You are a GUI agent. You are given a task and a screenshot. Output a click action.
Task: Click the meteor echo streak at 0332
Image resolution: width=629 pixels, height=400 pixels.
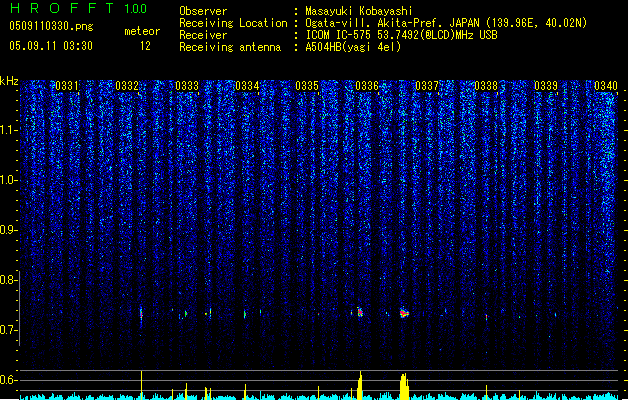point(141,315)
